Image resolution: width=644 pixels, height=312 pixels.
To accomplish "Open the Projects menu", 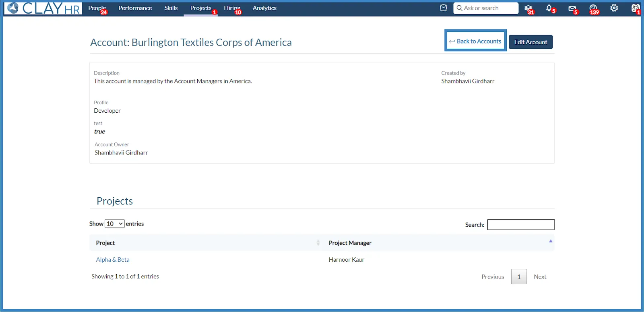I will pos(201,8).
